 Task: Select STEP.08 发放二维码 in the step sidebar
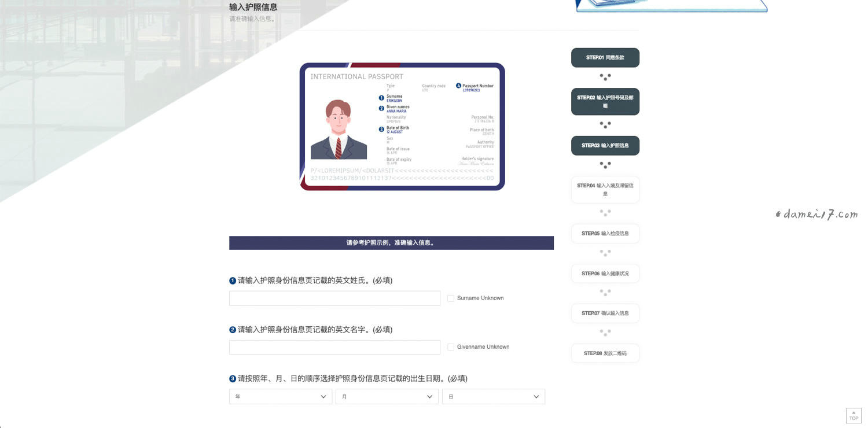(605, 353)
